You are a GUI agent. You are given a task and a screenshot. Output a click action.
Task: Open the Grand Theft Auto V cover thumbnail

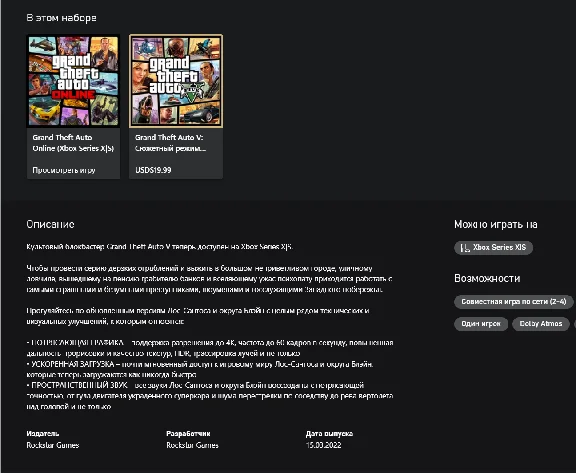[x=176, y=81]
